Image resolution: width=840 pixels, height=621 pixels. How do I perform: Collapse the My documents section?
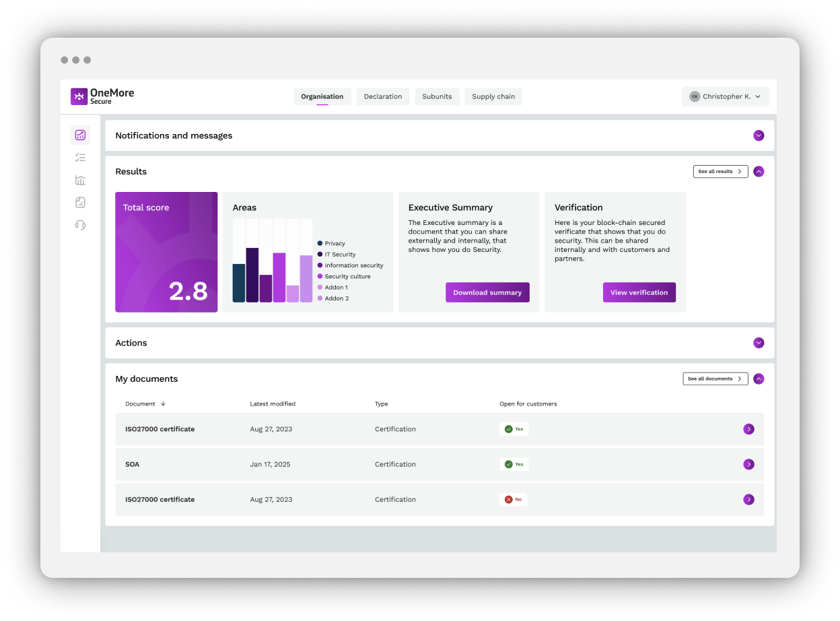(x=759, y=379)
